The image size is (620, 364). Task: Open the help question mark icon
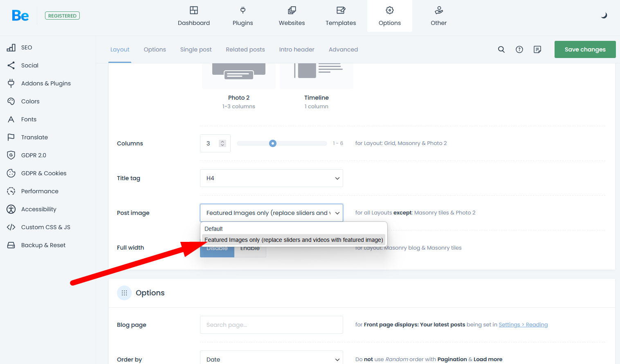[519, 49]
